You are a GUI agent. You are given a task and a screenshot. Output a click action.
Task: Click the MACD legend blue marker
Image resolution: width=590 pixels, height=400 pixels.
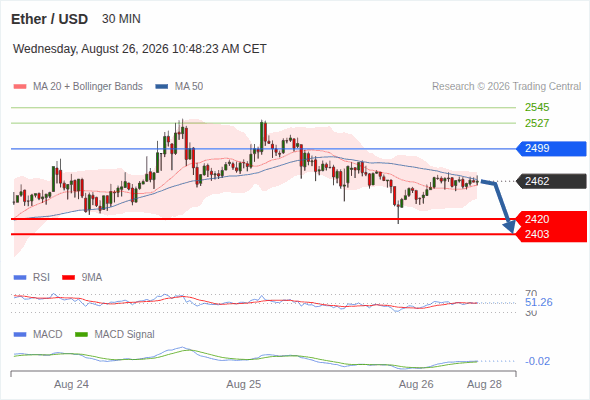[x=20, y=335]
